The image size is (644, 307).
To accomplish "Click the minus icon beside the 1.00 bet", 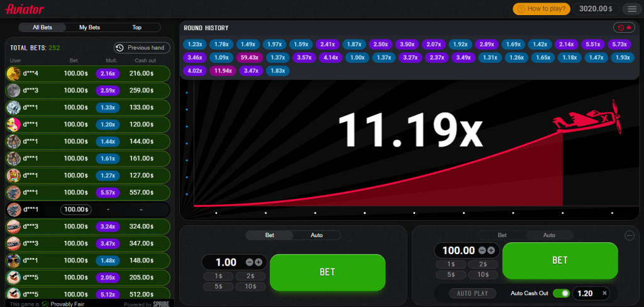I will [x=250, y=262].
